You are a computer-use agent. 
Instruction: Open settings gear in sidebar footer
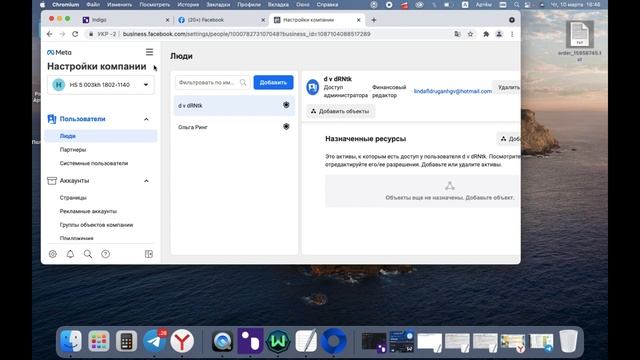(x=53, y=254)
